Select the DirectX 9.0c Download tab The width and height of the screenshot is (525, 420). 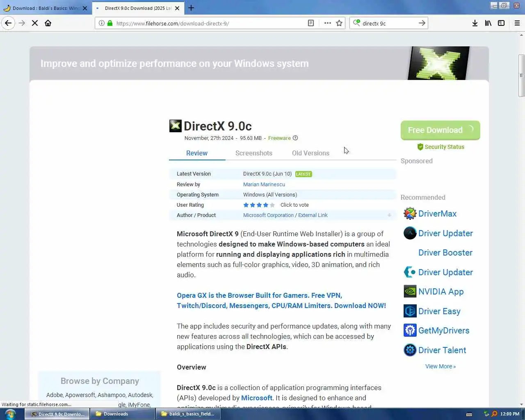pyautogui.click(x=138, y=8)
